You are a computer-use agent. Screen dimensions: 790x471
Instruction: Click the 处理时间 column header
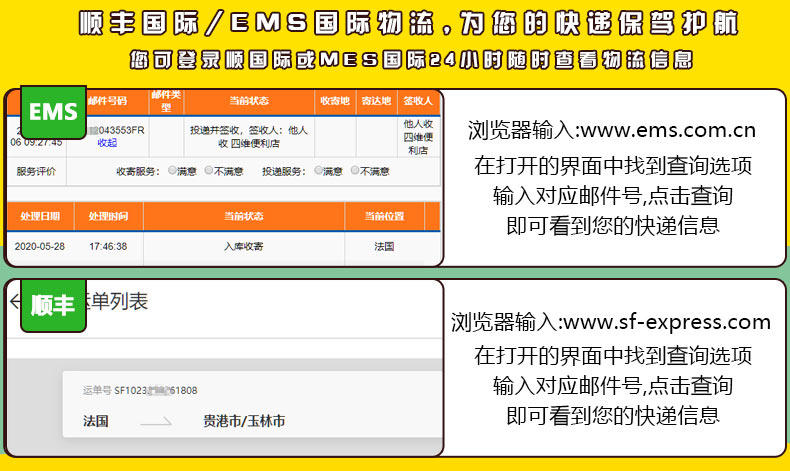click(108, 217)
